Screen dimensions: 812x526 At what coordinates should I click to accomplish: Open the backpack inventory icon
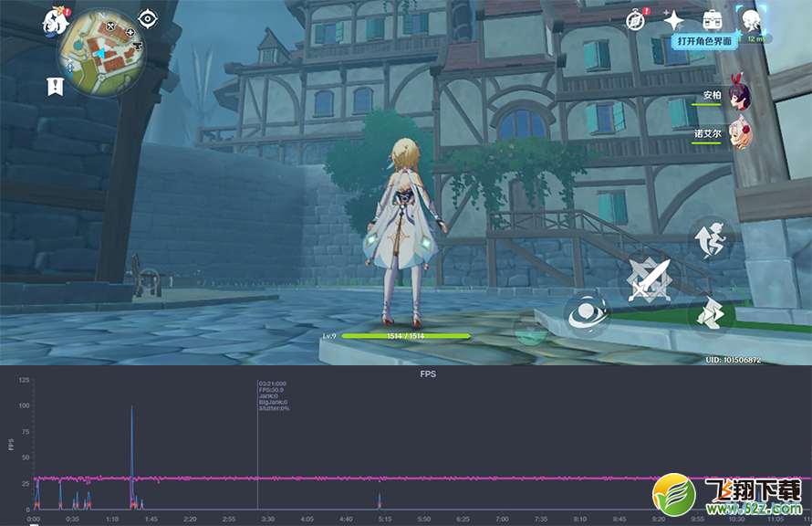coord(713,21)
